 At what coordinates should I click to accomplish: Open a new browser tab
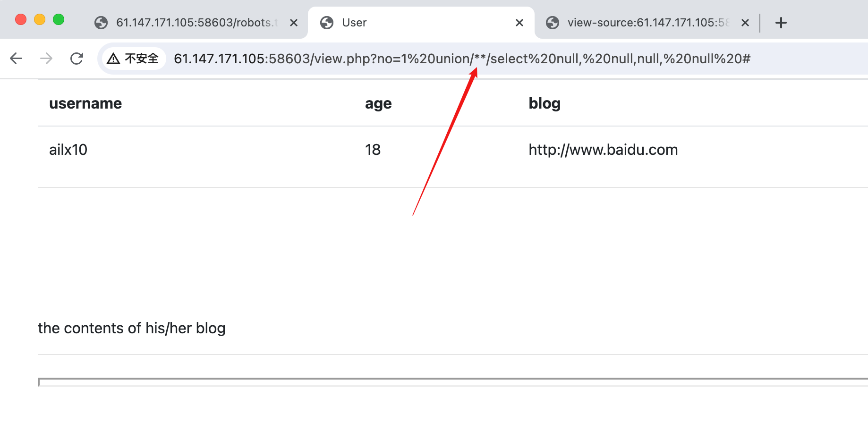pos(781,23)
